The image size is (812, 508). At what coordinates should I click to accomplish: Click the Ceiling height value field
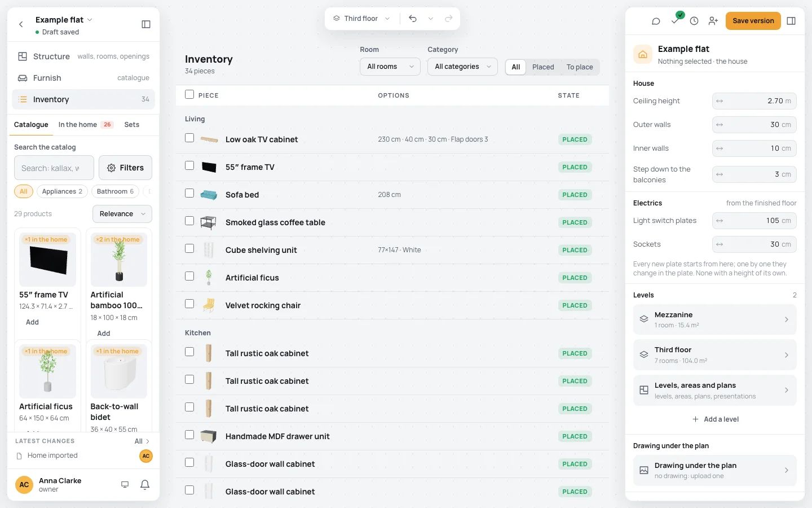[x=754, y=101]
